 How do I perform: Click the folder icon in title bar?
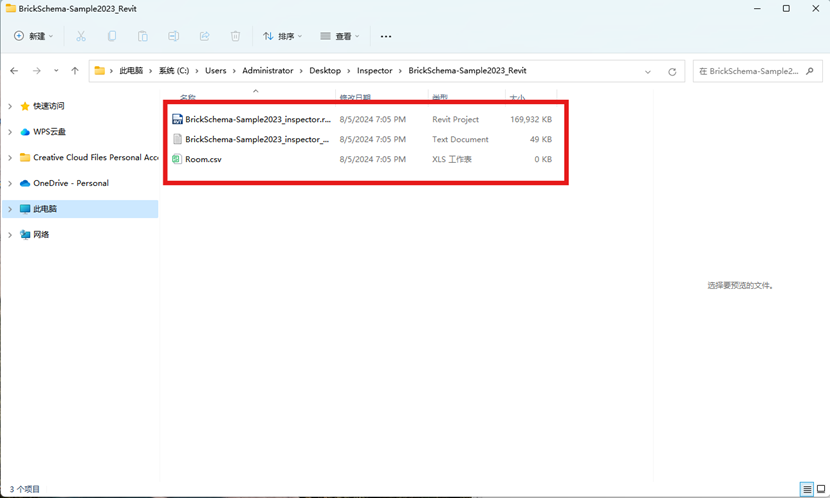pyautogui.click(x=11, y=8)
